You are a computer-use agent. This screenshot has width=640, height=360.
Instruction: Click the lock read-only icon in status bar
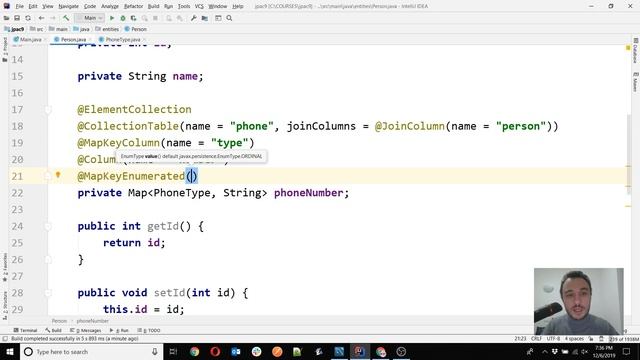coord(591,339)
